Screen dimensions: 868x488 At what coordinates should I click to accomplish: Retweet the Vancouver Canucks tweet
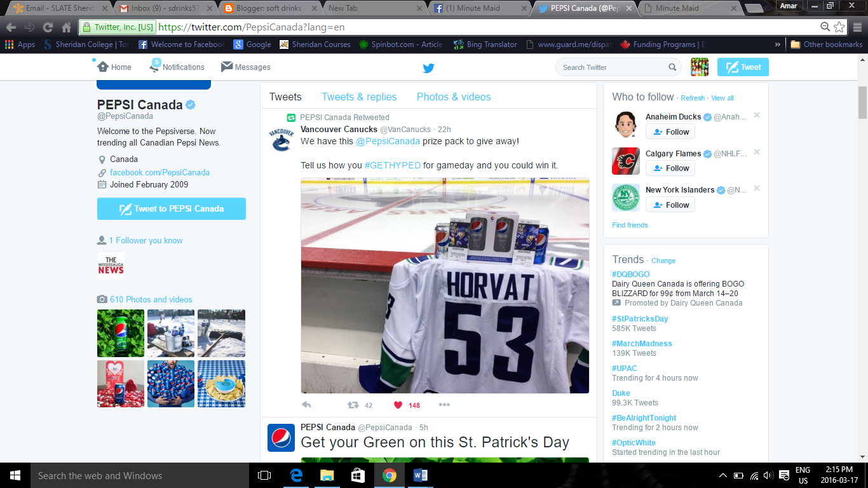click(x=353, y=405)
